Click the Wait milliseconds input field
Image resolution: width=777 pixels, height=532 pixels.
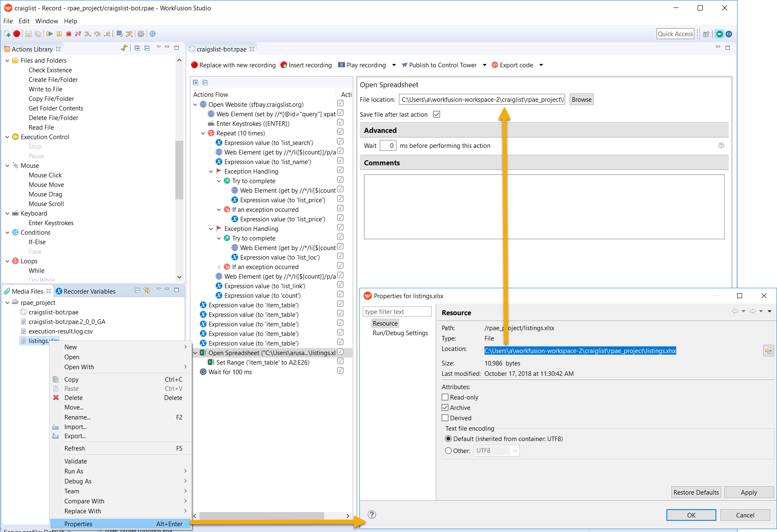388,146
